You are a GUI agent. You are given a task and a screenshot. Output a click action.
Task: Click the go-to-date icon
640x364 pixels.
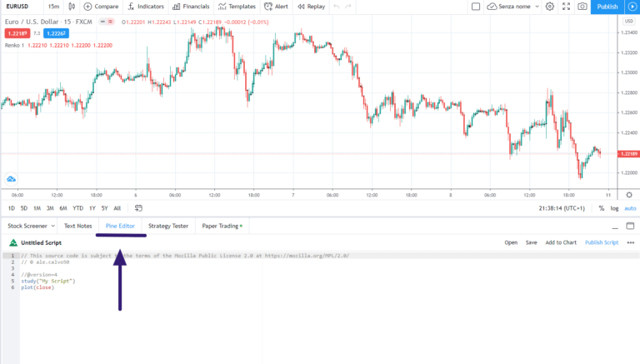tap(138, 208)
